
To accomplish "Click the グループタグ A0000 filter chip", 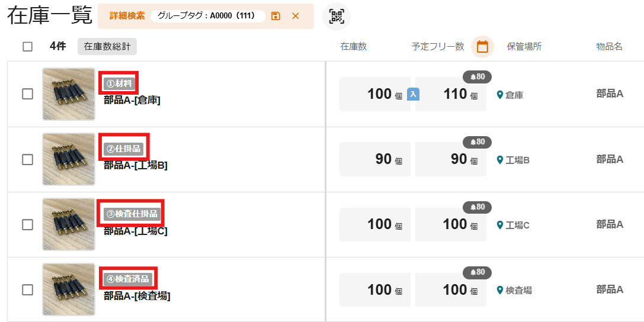I will pos(207,16).
